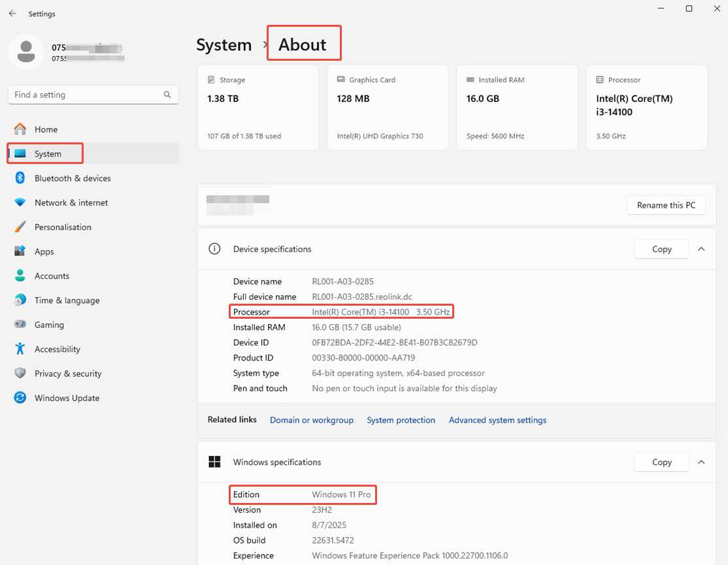728x565 pixels.
Task: Click the Installed RAM chip icon
Action: click(x=471, y=79)
